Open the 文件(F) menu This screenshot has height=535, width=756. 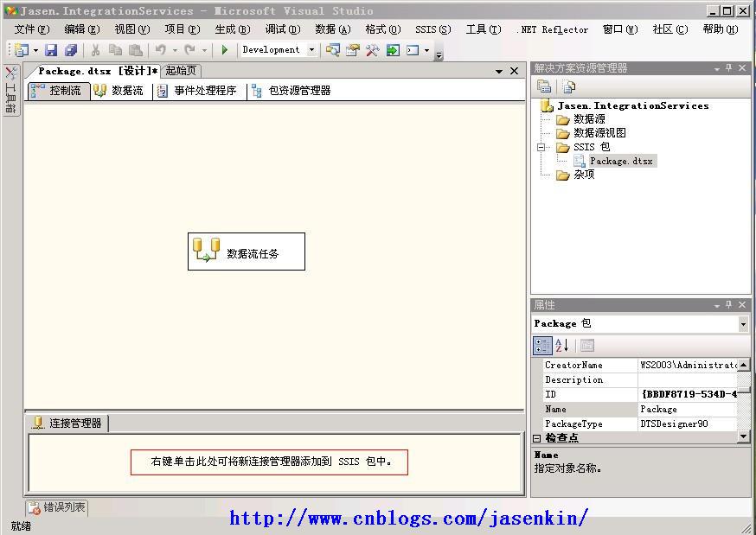pyautogui.click(x=32, y=29)
